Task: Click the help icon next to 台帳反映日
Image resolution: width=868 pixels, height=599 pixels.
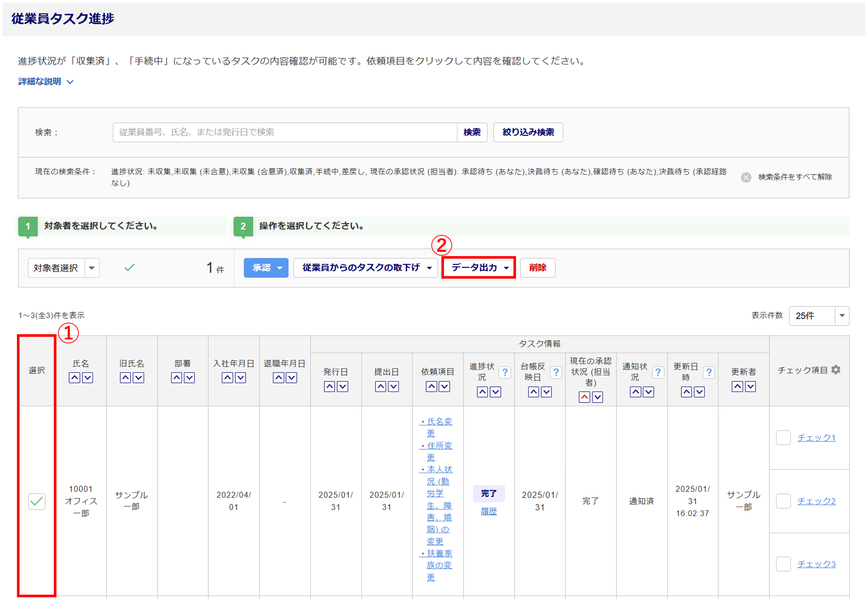Action: point(556,372)
